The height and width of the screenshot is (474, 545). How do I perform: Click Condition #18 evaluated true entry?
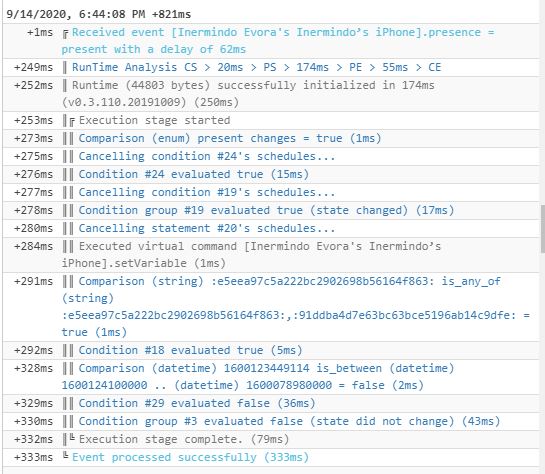point(190,350)
